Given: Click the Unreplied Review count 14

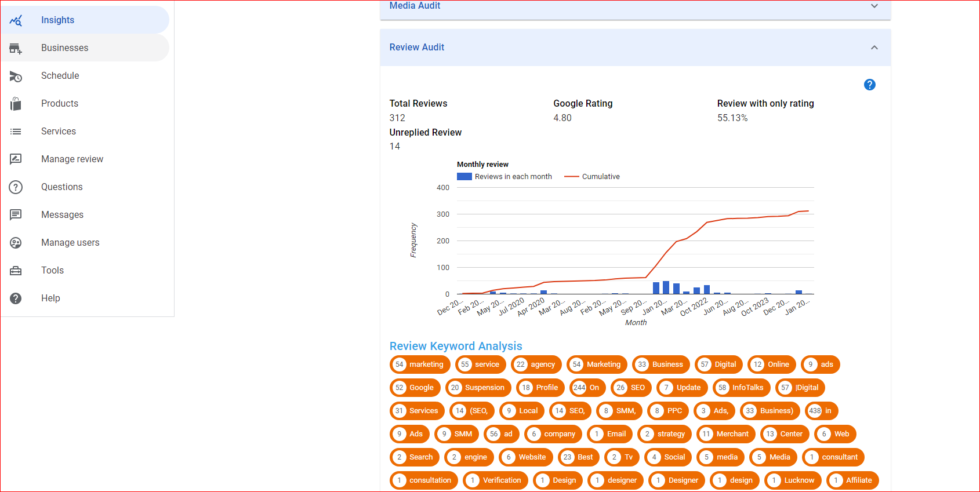Looking at the screenshot, I should pos(395,146).
